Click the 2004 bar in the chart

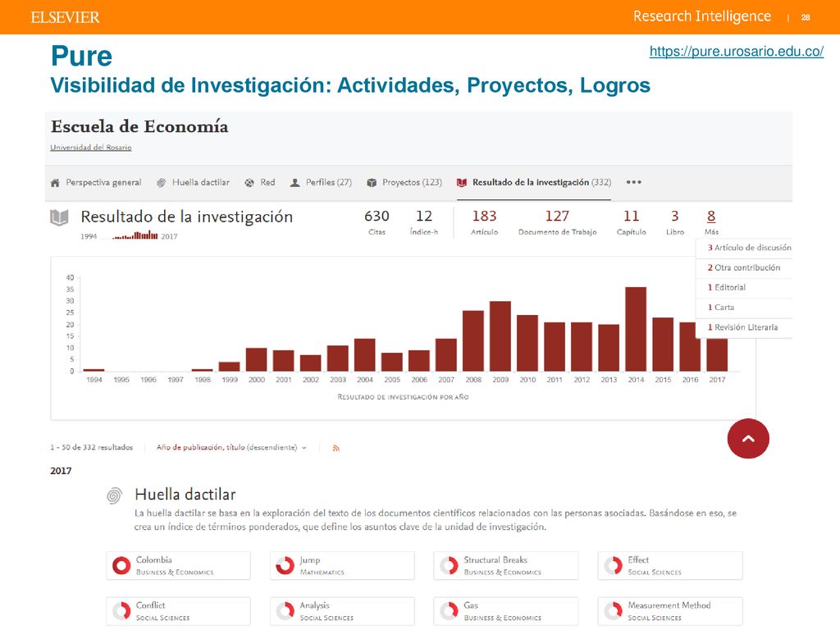365,354
